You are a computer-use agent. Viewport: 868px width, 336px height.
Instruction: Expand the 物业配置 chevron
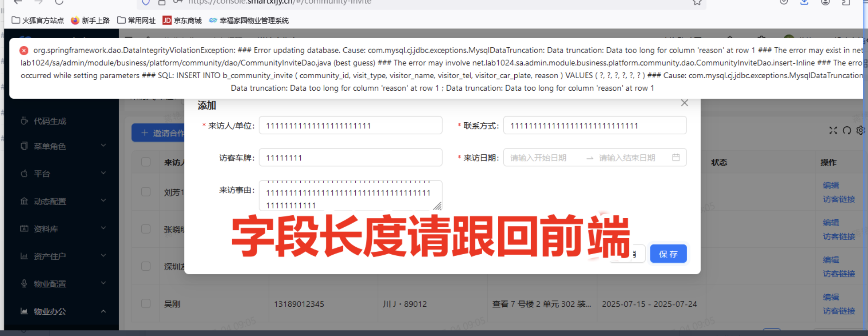[104, 283]
